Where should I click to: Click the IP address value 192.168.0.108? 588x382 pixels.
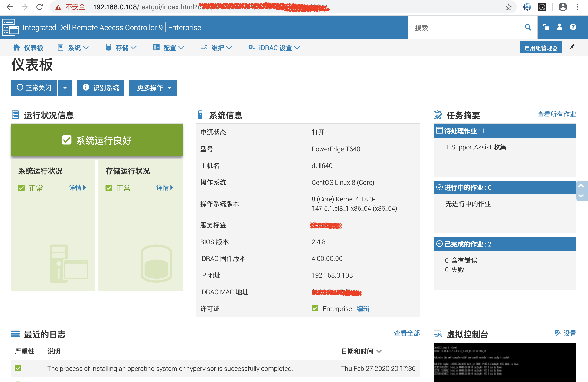(x=332, y=275)
